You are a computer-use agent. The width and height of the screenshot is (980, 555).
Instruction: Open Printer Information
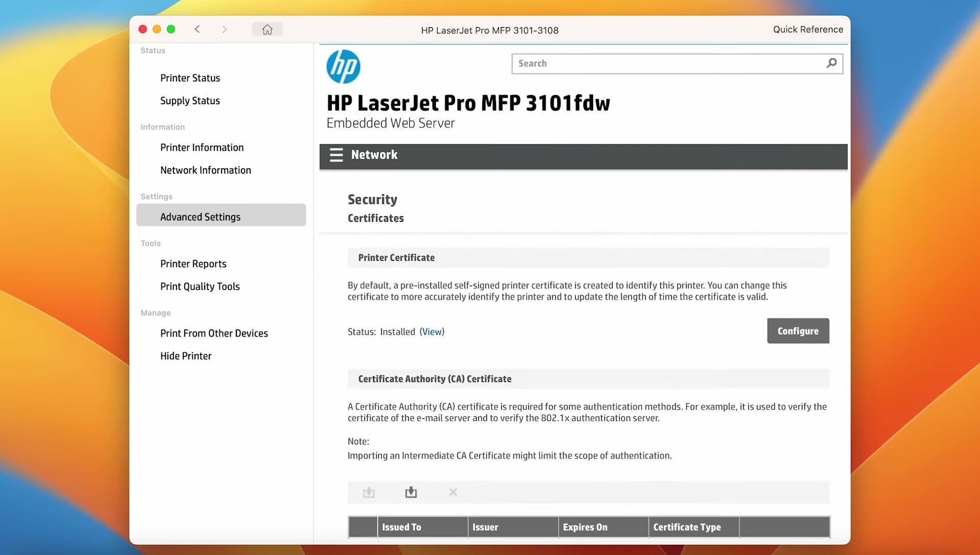click(x=202, y=147)
